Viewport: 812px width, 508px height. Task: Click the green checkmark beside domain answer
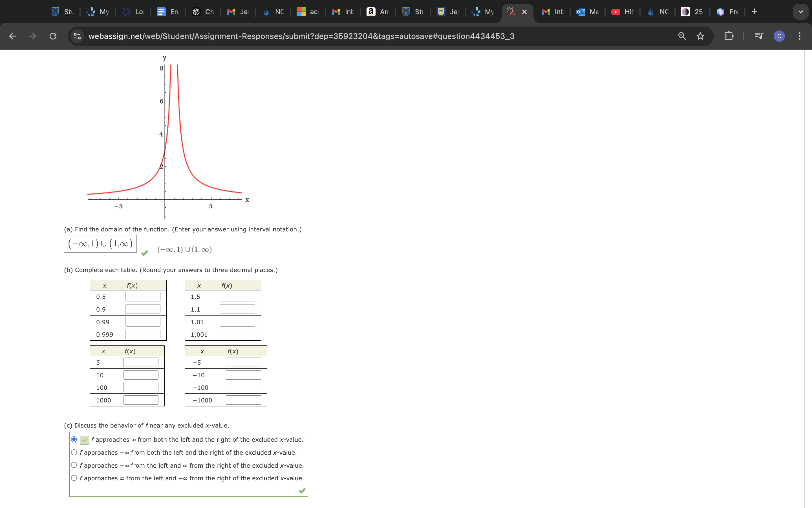(145, 253)
